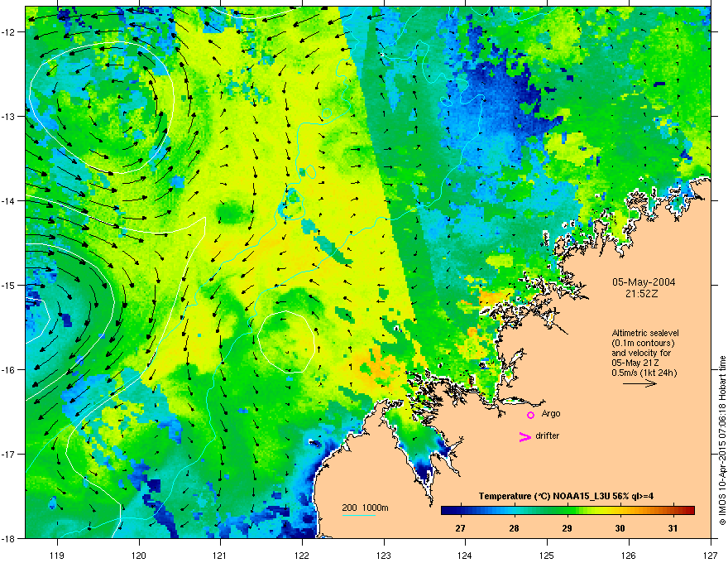Click longitude axis label 124
The width and height of the screenshot is (728, 563).
point(465,555)
